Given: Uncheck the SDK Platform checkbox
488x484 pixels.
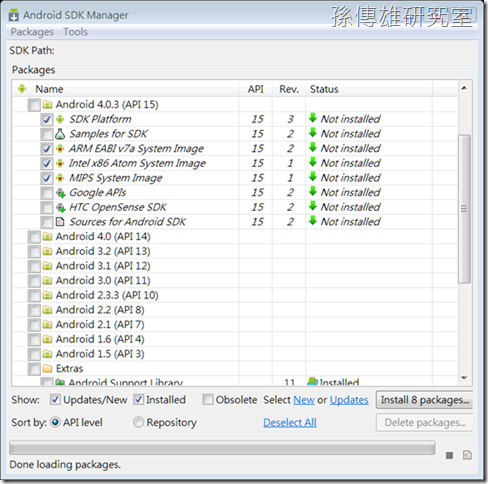Looking at the screenshot, I should (47, 119).
